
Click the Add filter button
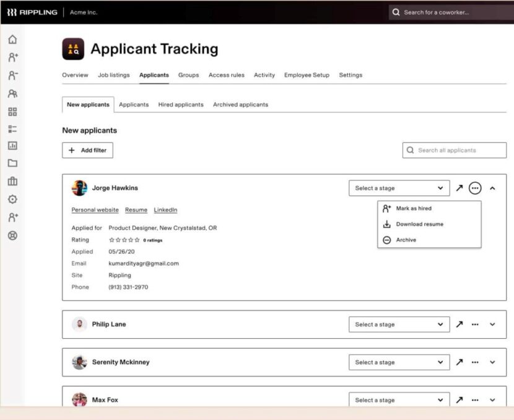(87, 150)
